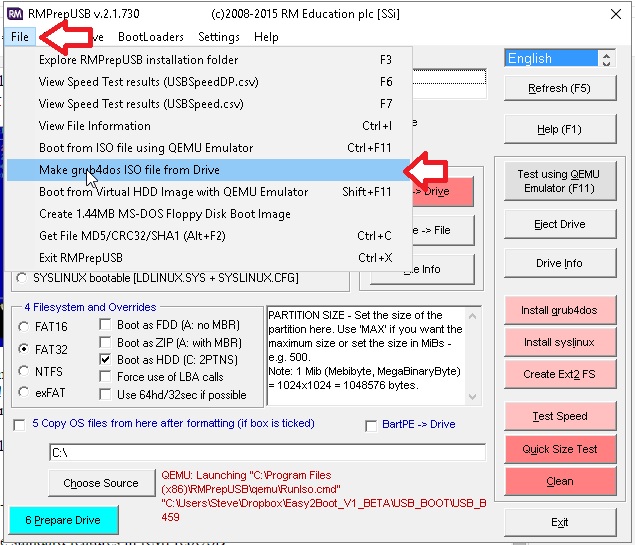The width and height of the screenshot is (635, 545).
Task: Click the Create Ext2 FS button
Action: [x=560, y=374]
